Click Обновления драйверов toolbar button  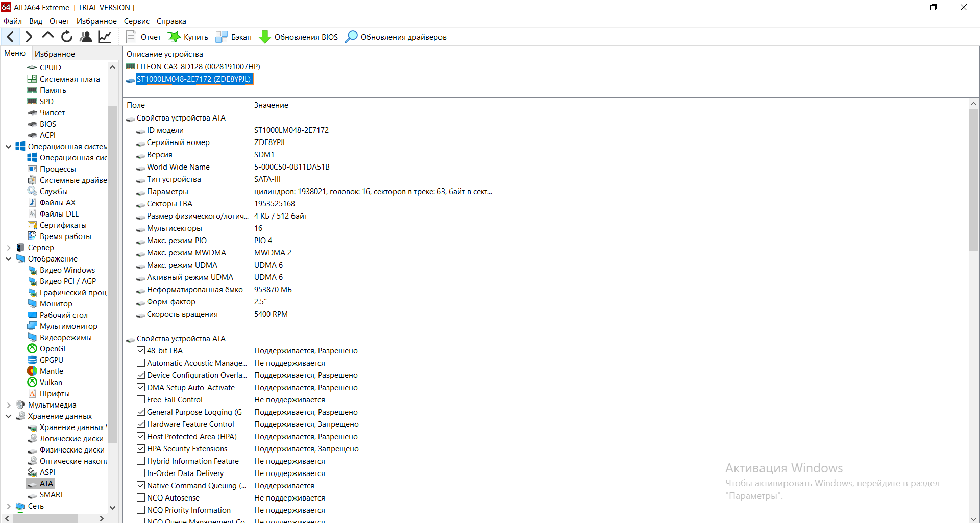click(x=396, y=37)
